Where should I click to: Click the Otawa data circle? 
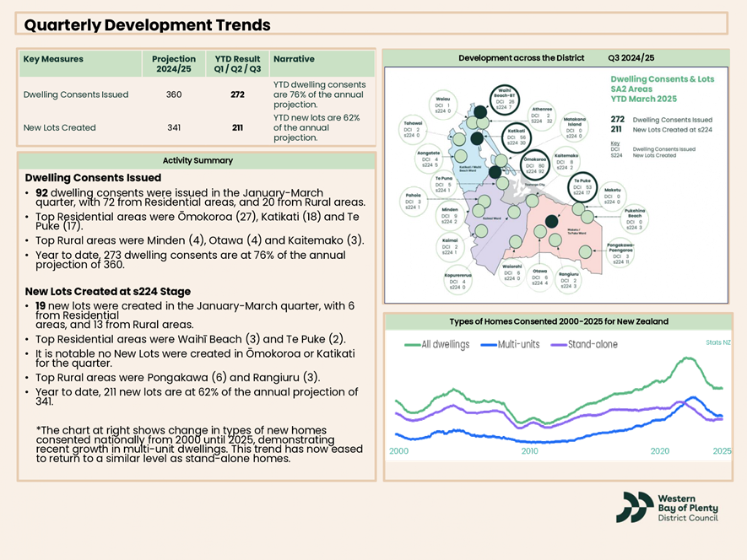(x=540, y=278)
